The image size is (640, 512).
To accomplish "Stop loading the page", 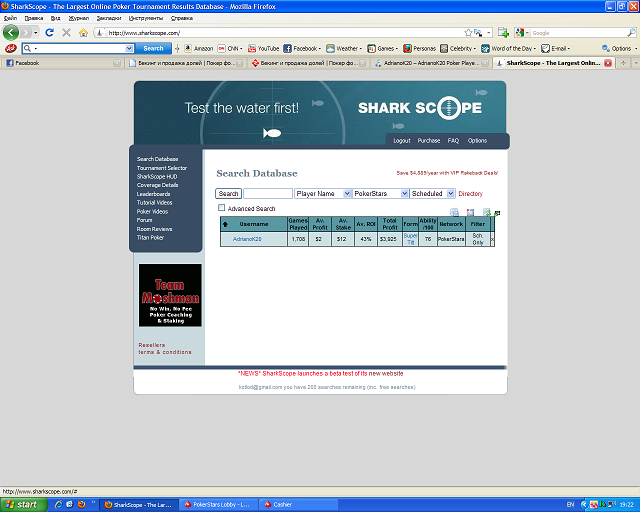I will click(66, 33).
